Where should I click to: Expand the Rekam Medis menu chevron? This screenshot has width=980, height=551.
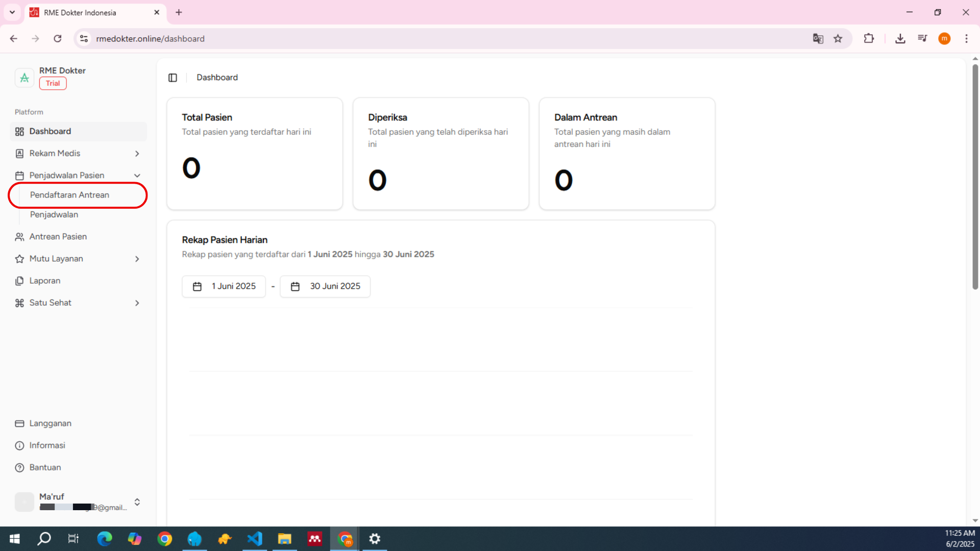137,154
